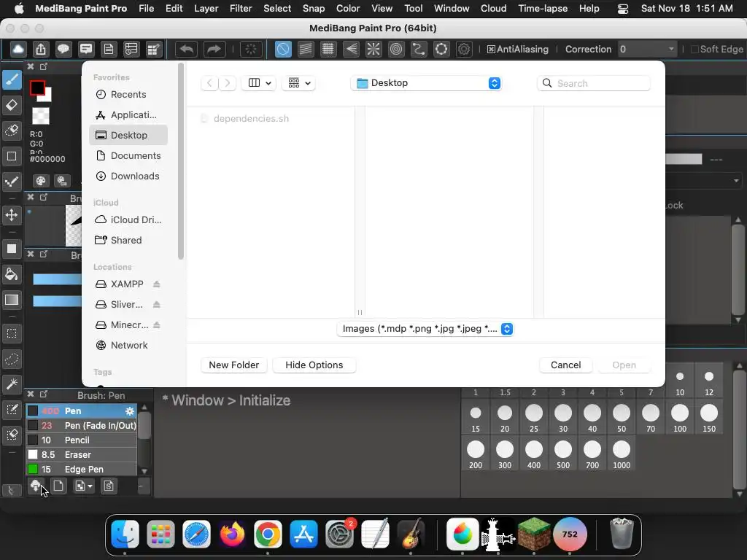
Task: Select Edge Pen brush in list
Action: [82, 470]
